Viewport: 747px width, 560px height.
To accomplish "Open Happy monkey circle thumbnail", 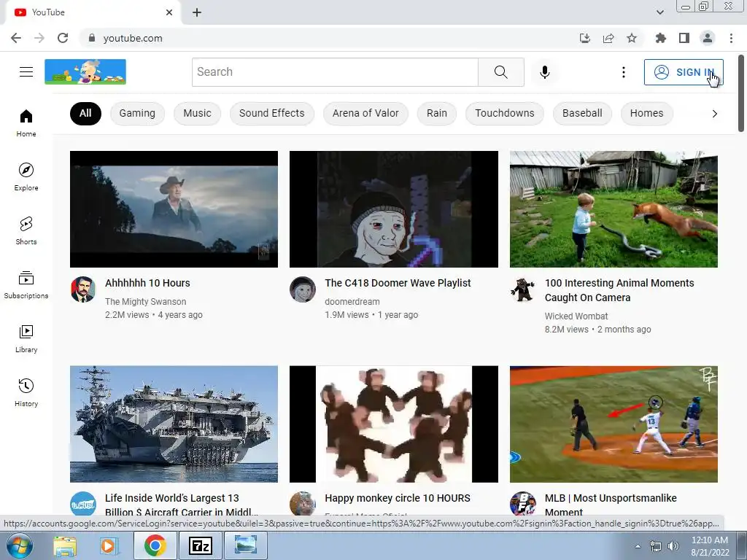I will point(393,424).
